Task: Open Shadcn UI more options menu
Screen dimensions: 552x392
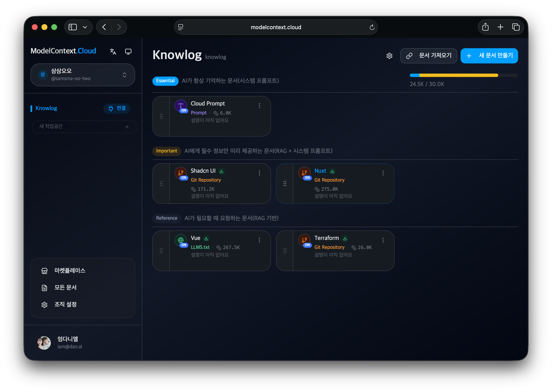Action: coord(259,173)
